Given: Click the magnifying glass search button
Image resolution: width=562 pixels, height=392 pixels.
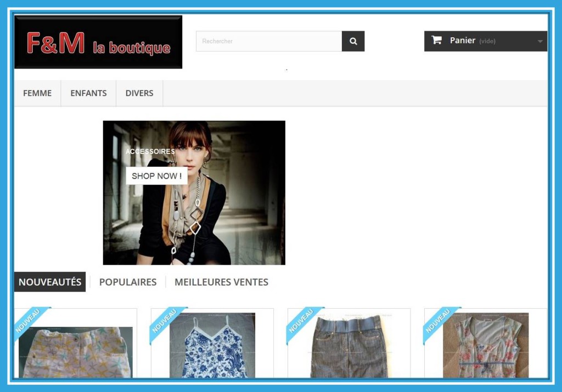Looking at the screenshot, I should pyautogui.click(x=353, y=41).
